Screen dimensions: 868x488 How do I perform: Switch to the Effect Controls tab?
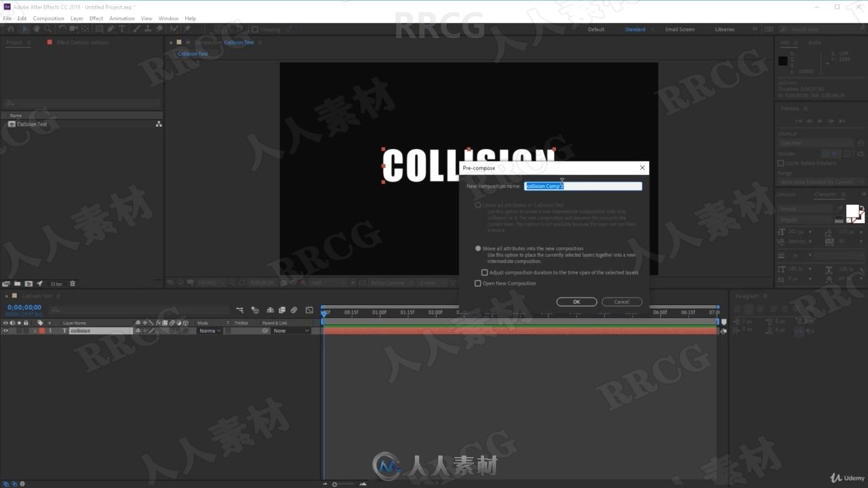pos(82,42)
